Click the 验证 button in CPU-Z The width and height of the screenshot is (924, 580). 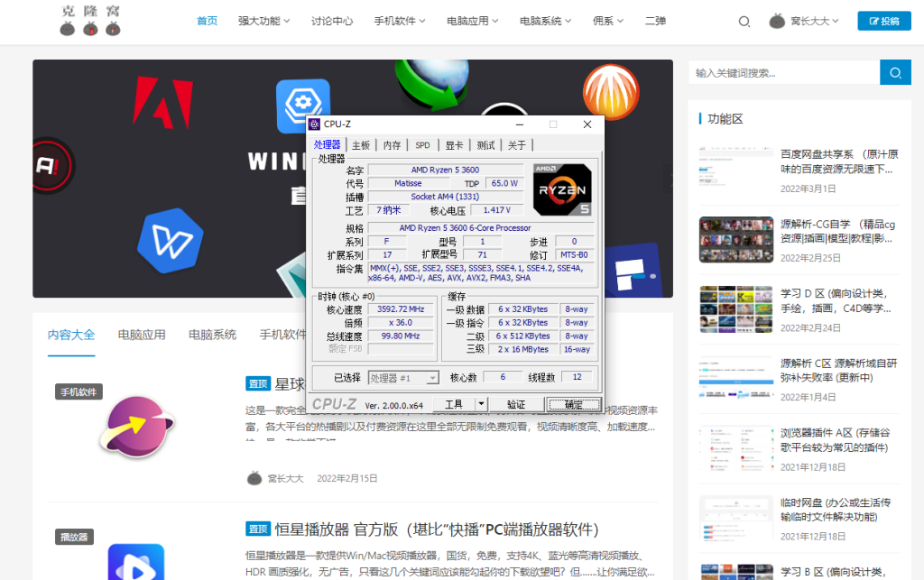[516, 404]
